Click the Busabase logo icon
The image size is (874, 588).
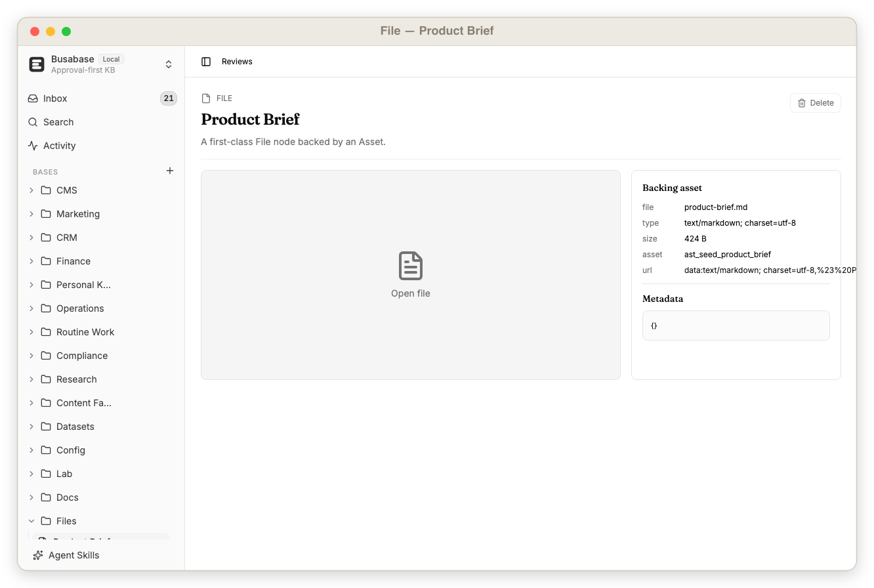pos(37,64)
